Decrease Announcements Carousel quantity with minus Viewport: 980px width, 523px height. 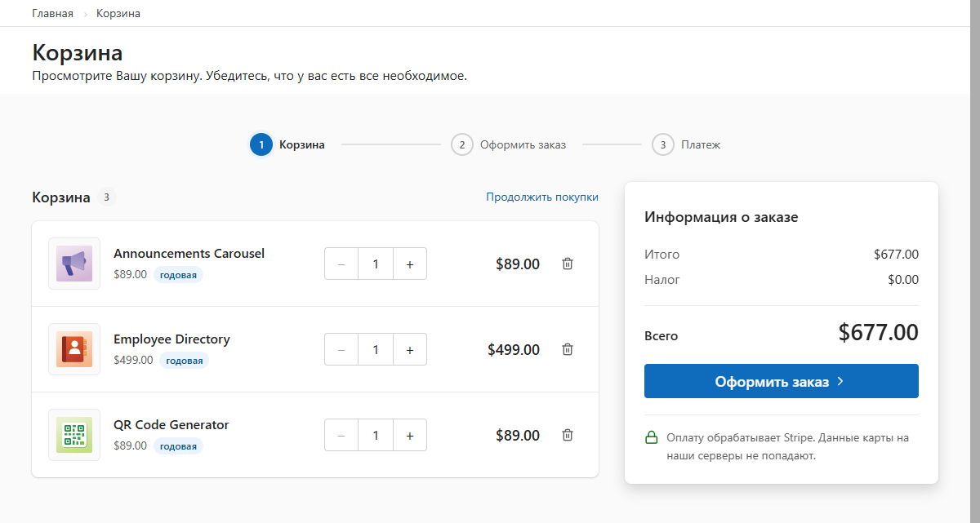pos(341,264)
